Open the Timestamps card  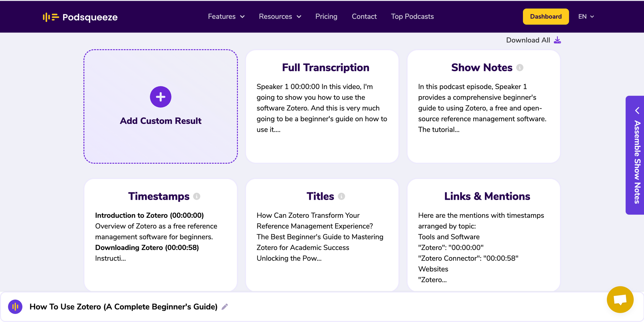161,235
